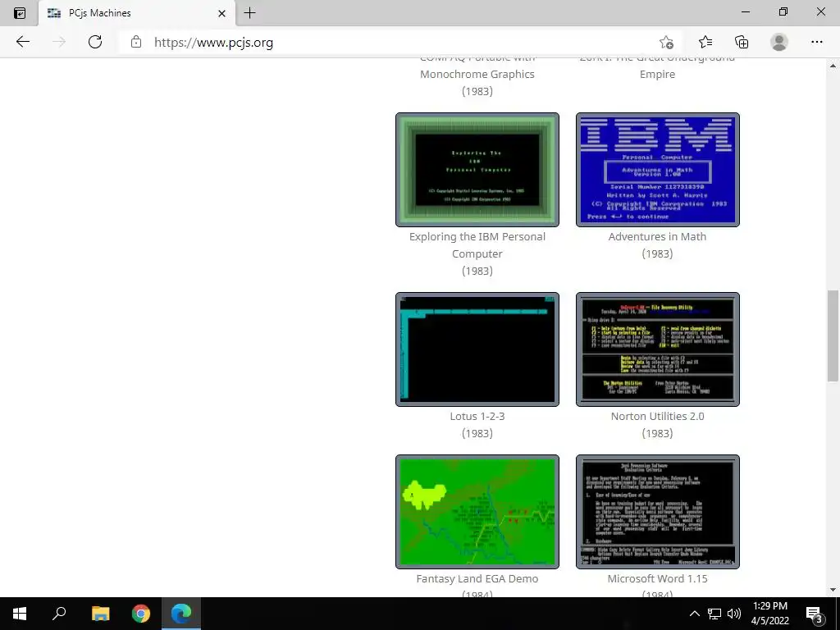Open network status tray icon
The height and width of the screenshot is (630, 840).
pyautogui.click(x=714, y=614)
